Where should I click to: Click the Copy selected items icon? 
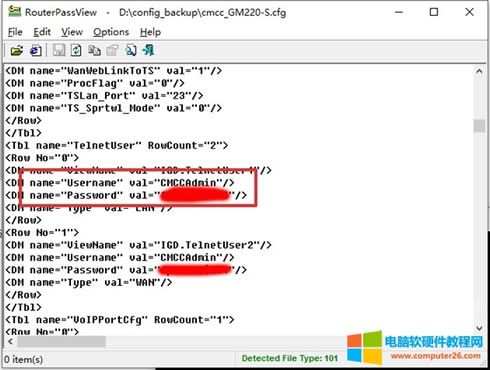(94, 51)
